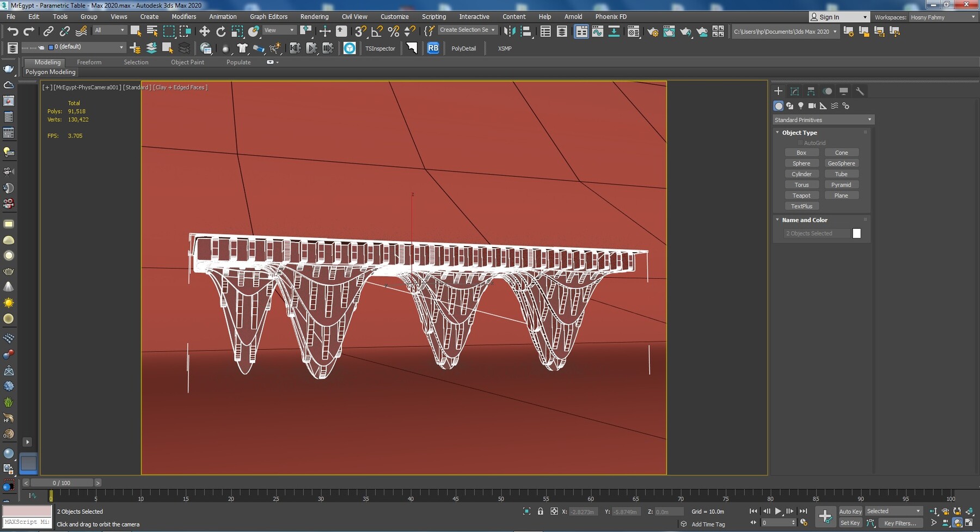Select the Select and Move tool
The height and width of the screenshot is (532, 980).
coord(205,31)
